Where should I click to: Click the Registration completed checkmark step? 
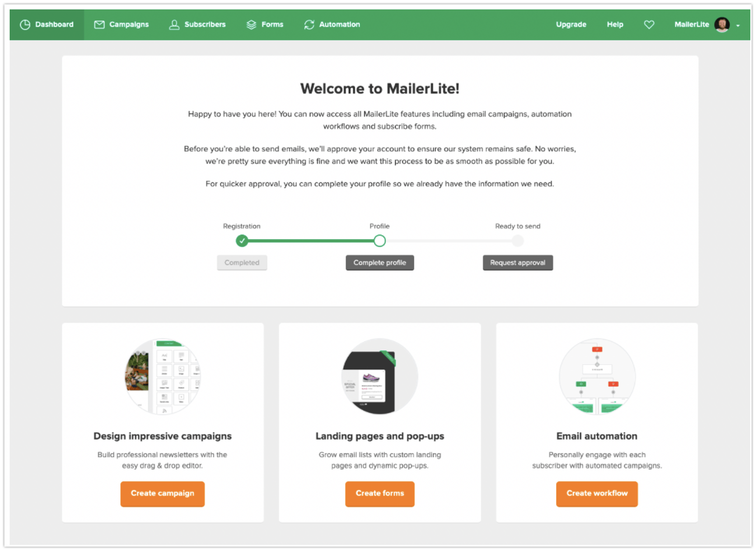pos(242,241)
